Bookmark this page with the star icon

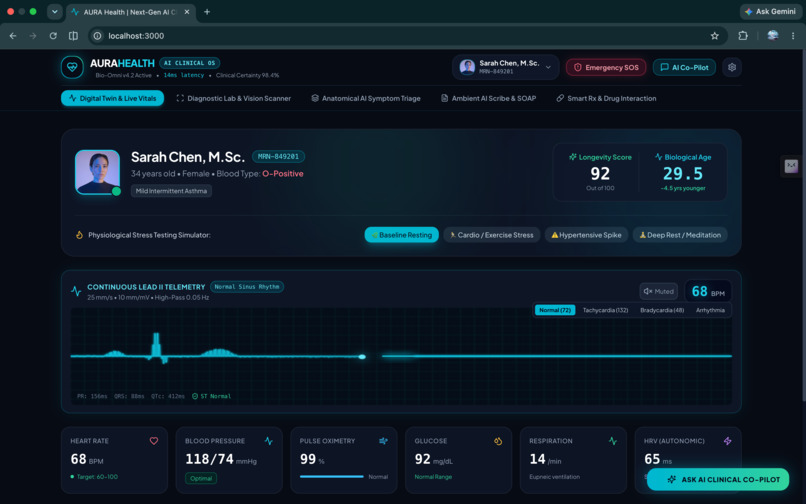715,35
